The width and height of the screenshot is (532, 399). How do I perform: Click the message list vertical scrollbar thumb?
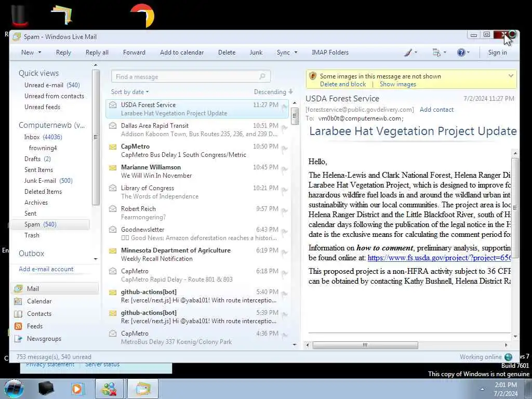[x=295, y=116]
